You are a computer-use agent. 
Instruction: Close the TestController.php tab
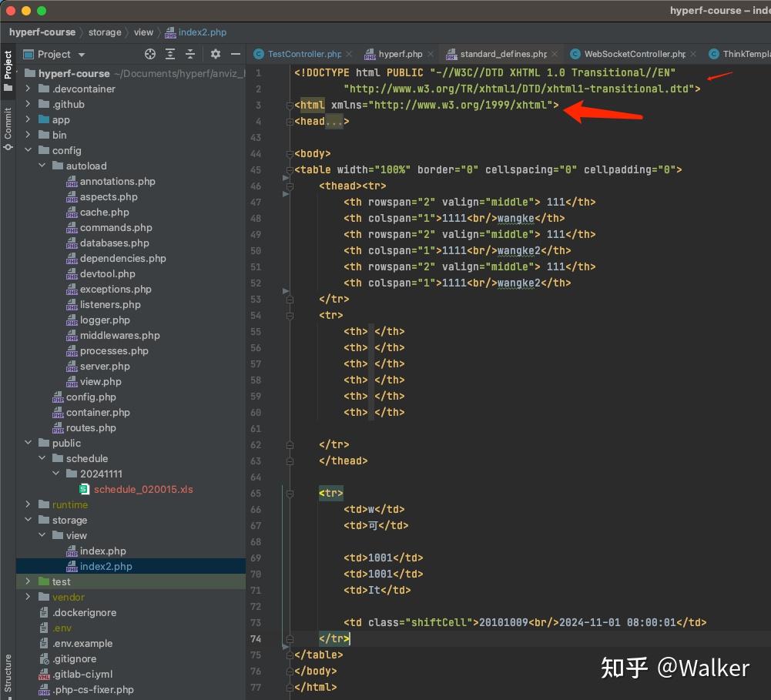coord(349,54)
